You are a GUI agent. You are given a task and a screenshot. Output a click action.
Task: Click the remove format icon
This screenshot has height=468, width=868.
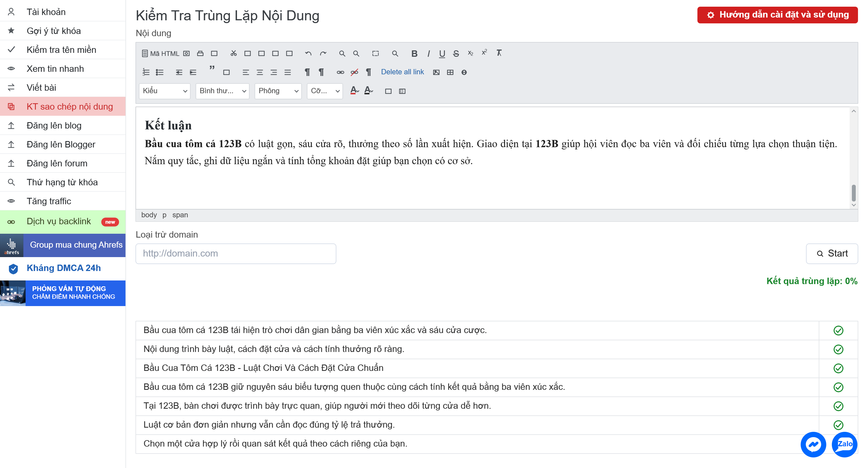pyautogui.click(x=499, y=53)
